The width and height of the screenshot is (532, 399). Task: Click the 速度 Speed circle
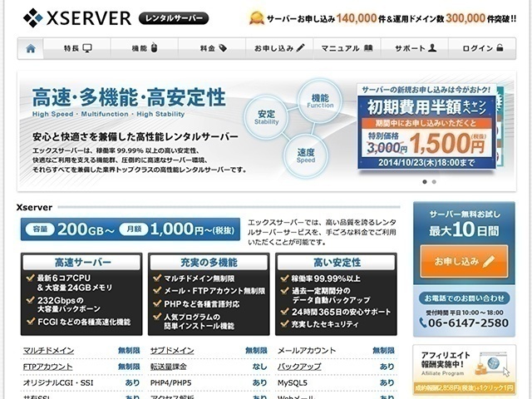click(x=306, y=155)
